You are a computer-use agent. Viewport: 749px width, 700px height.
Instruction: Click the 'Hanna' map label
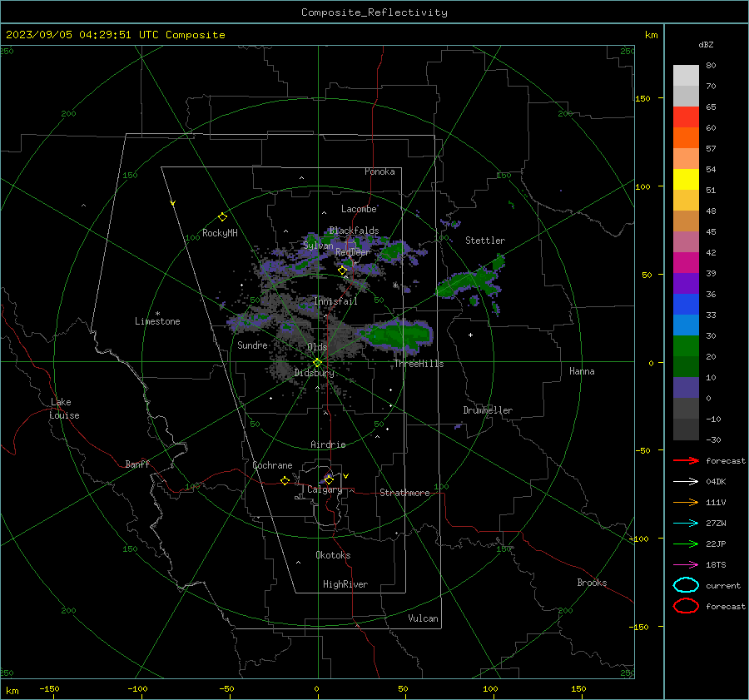[x=582, y=371]
